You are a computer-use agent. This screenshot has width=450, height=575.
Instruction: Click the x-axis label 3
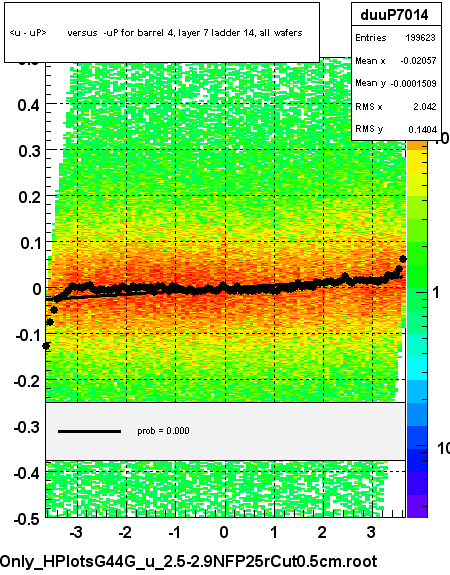(x=371, y=532)
